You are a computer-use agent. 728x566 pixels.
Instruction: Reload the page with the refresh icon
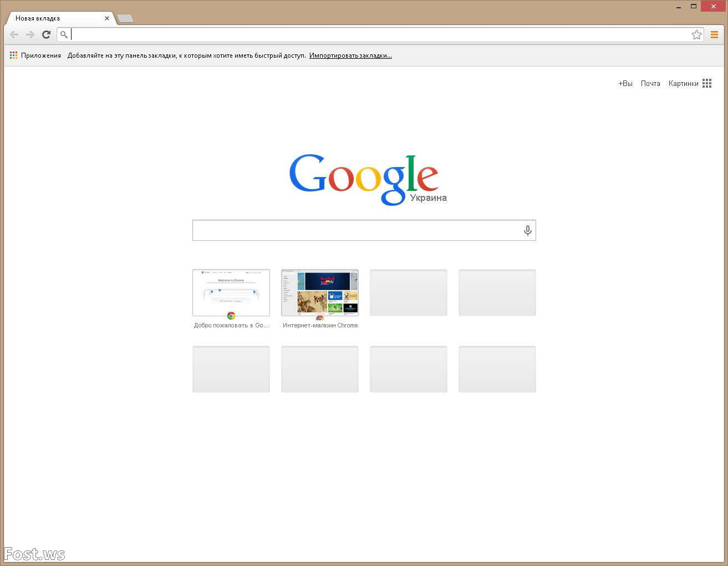pyautogui.click(x=47, y=35)
